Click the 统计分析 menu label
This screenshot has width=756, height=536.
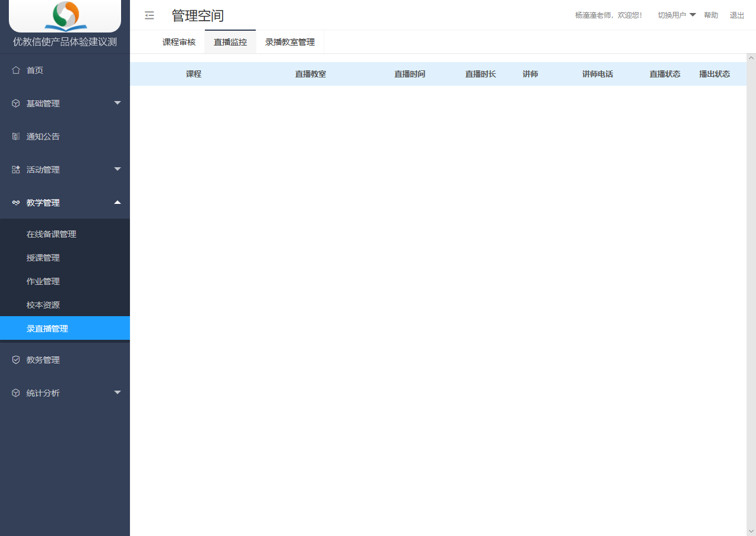[x=43, y=393]
